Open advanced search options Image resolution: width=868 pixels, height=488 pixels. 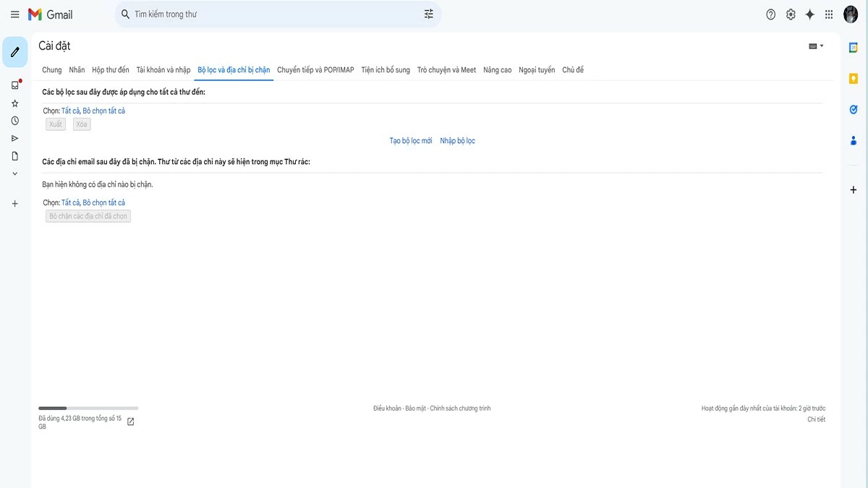428,14
